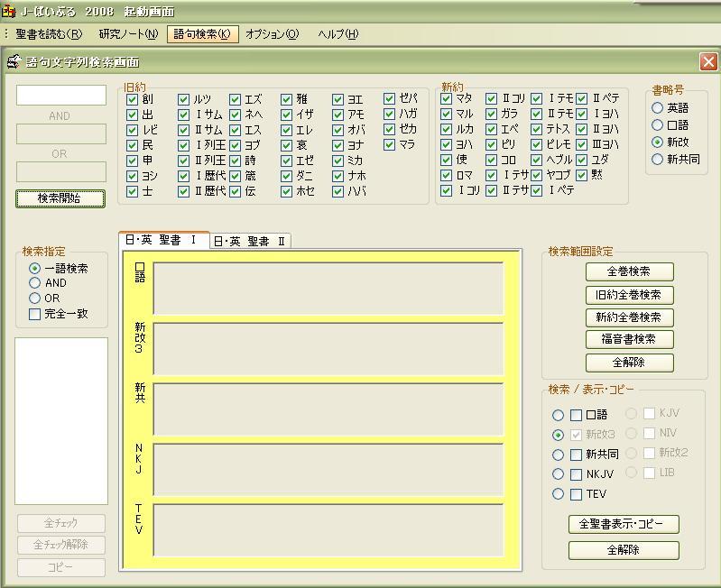Toggle the ルカ (Luke) checkbox
Viewport: 721px width, 588px height.
[x=446, y=129]
